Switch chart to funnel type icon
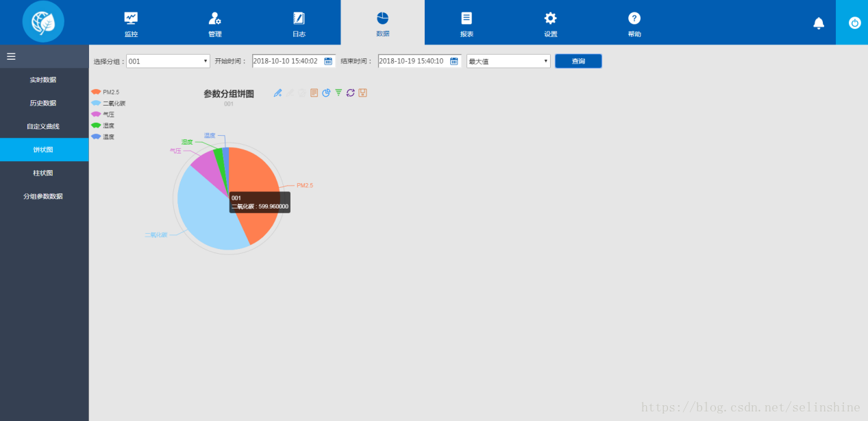This screenshot has height=421, width=868. (338, 93)
